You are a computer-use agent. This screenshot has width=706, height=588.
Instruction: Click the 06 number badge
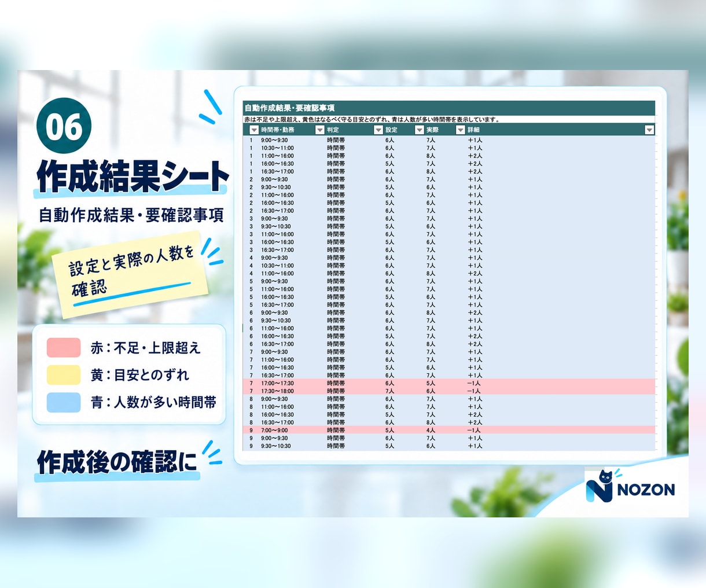coord(64,126)
